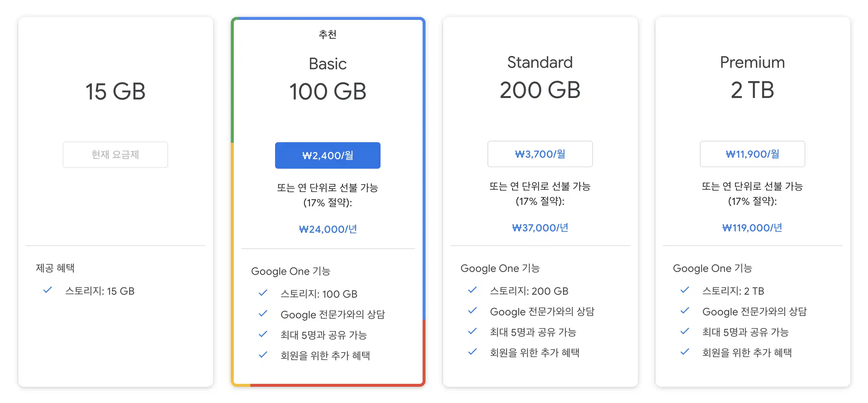
Task: Click the checkmark beside 스토리지: 100 GB
Action: pos(263,293)
